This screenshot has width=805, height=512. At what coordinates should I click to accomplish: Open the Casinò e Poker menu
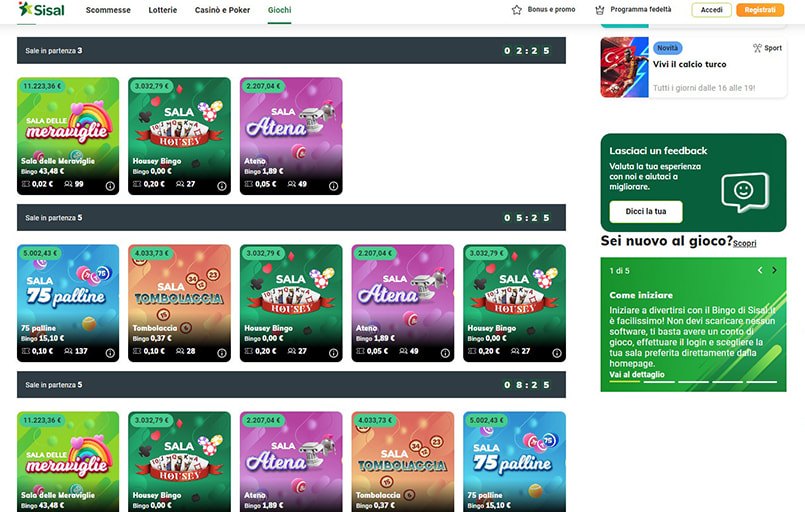[222, 10]
